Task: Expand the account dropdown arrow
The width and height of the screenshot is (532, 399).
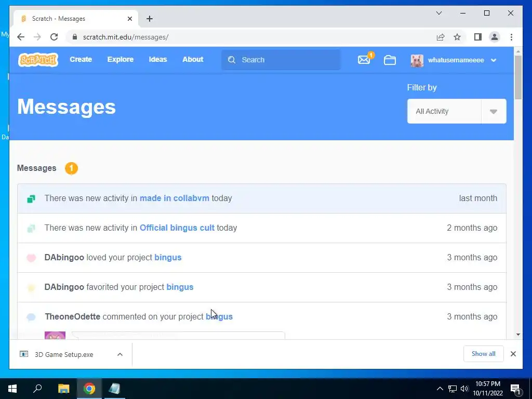Action: pyautogui.click(x=494, y=60)
